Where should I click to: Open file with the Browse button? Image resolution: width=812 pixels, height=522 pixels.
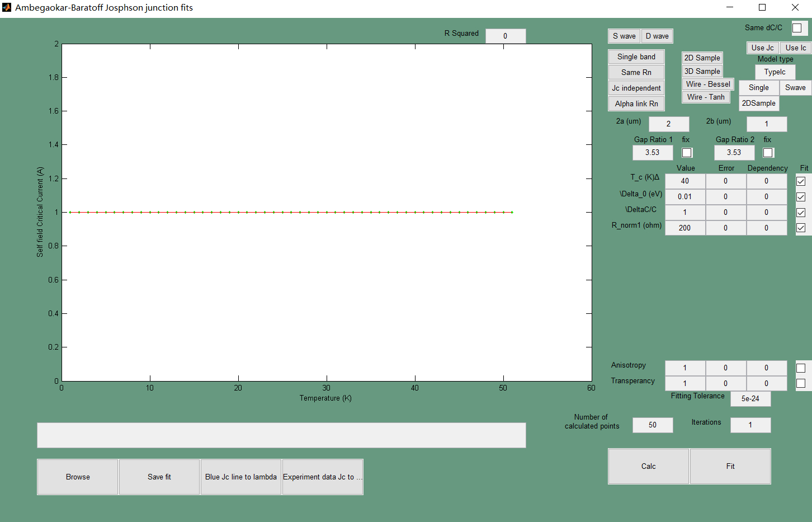[x=78, y=477]
